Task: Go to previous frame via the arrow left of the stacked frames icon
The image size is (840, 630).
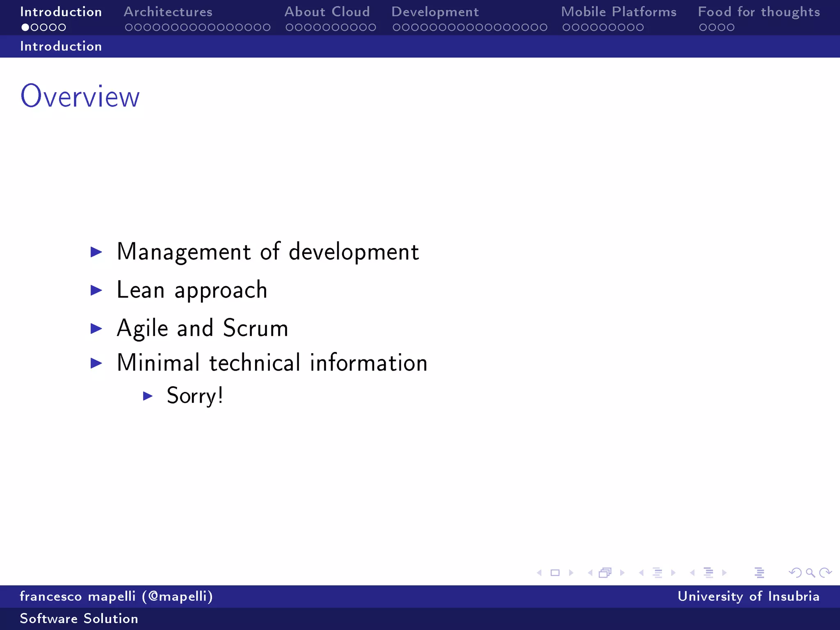Action: pos(590,573)
